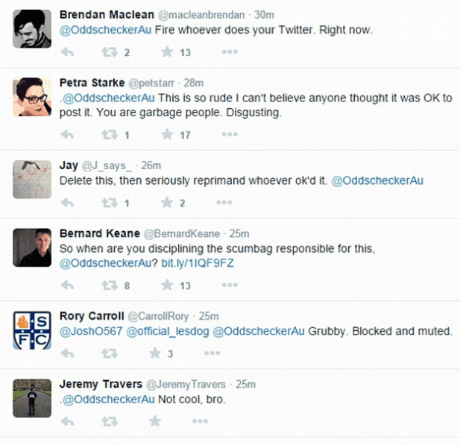Open more options on Jay's tweet
Image resolution: width=460 pixels, height=445 pixels.
[x=224, y=202]
